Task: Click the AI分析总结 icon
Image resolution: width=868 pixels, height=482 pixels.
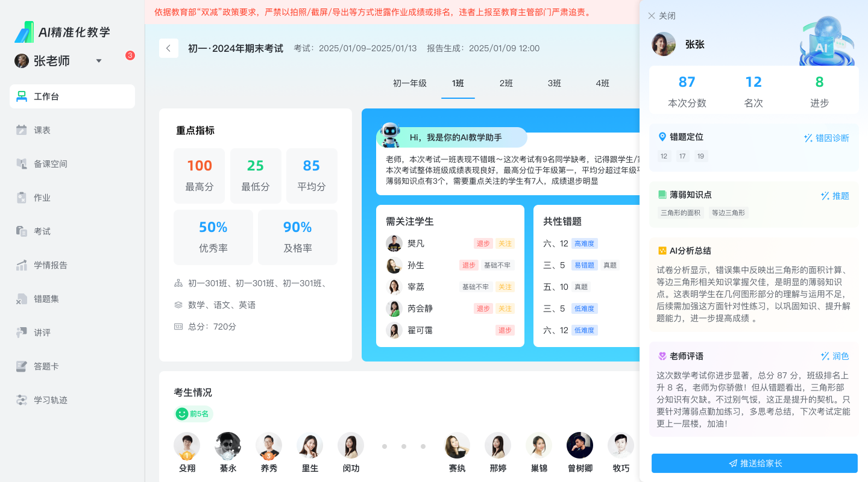Action: (662, 251)
